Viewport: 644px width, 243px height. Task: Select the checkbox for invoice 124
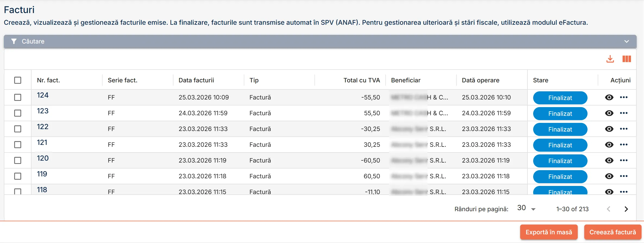tap(18, 97)
